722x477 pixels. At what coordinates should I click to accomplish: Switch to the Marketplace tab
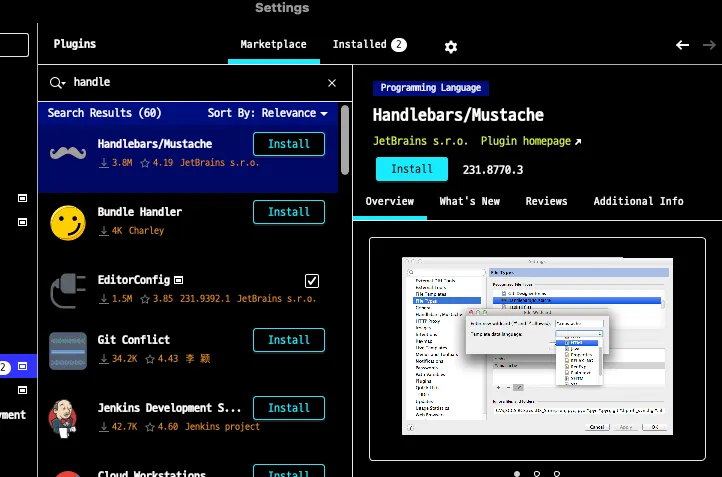click(273, 45)
